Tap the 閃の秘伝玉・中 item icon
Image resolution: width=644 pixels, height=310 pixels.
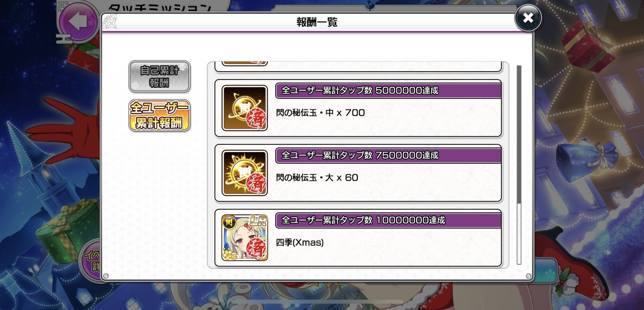click(x=245, y=108)
